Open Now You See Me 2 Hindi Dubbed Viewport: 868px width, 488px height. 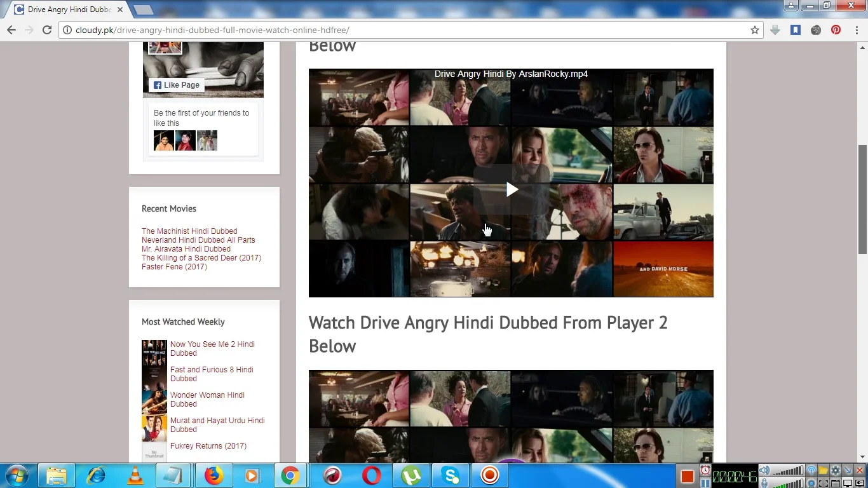[x=212, y=349]
